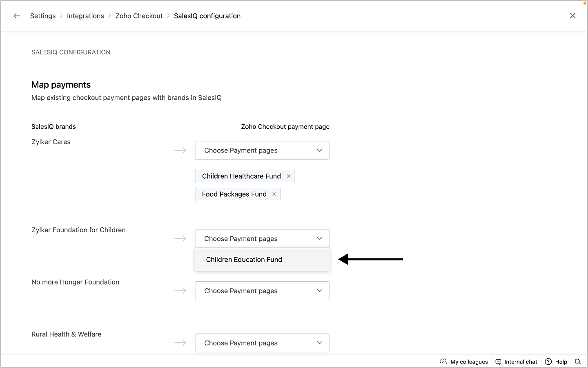Open Internal chat panel
The height and width of the screenshot is (368, 588).
click(x=516, y=361)
